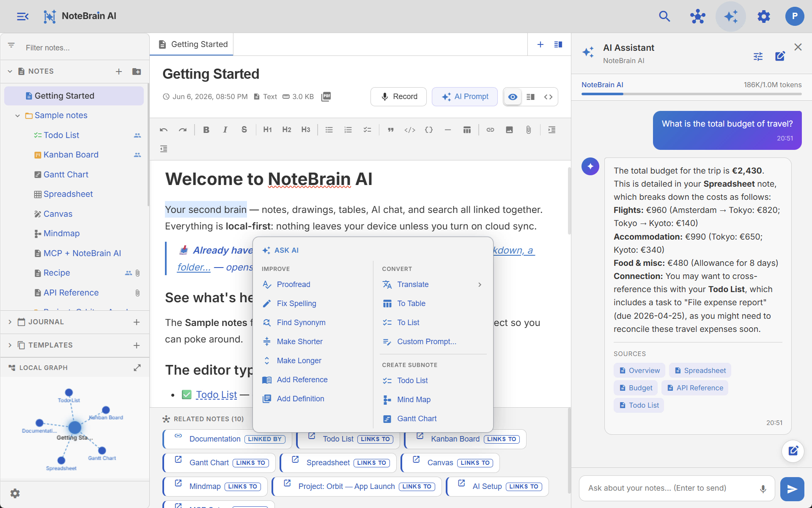The width and height of the screenshot is (812, 508).
Task: Open the Spreadsheet source chip
Action: click(x=700, y=370)
